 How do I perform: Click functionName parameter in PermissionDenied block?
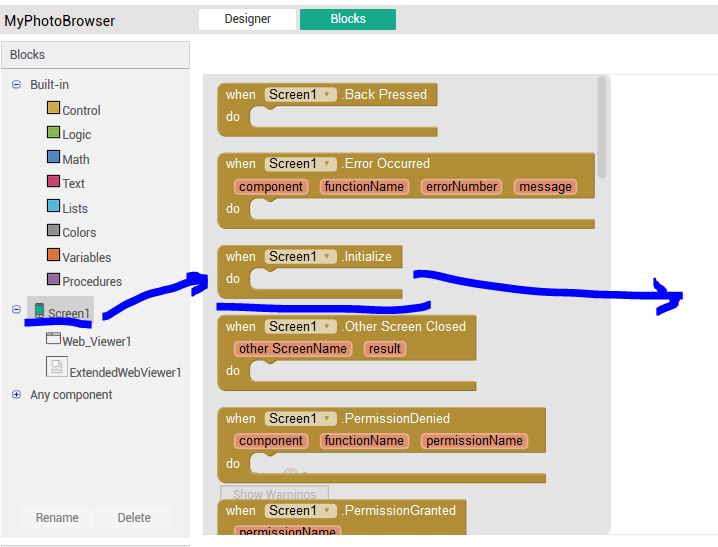pyautogui.click(x=364, y=441)
